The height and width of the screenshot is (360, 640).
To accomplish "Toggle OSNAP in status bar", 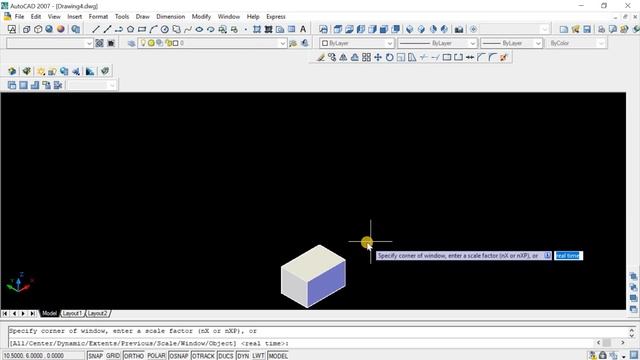I will tap(179, 356).
